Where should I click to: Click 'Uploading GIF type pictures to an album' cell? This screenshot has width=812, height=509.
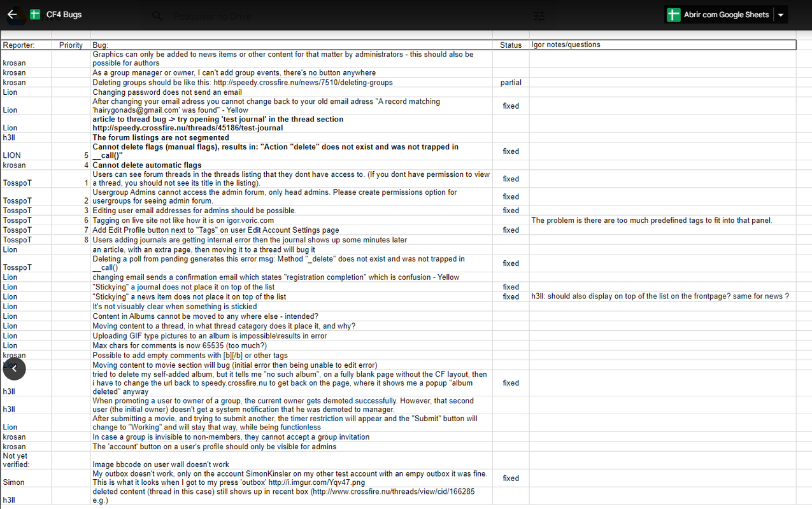click(292, 336)
